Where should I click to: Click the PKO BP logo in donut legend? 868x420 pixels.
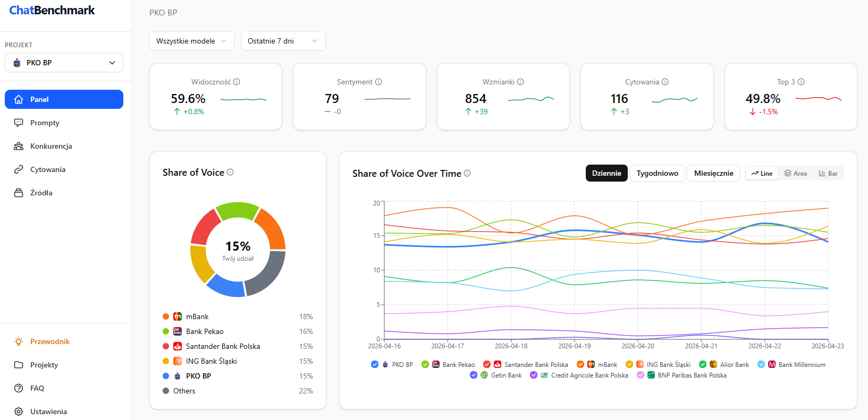pos(178,376)
